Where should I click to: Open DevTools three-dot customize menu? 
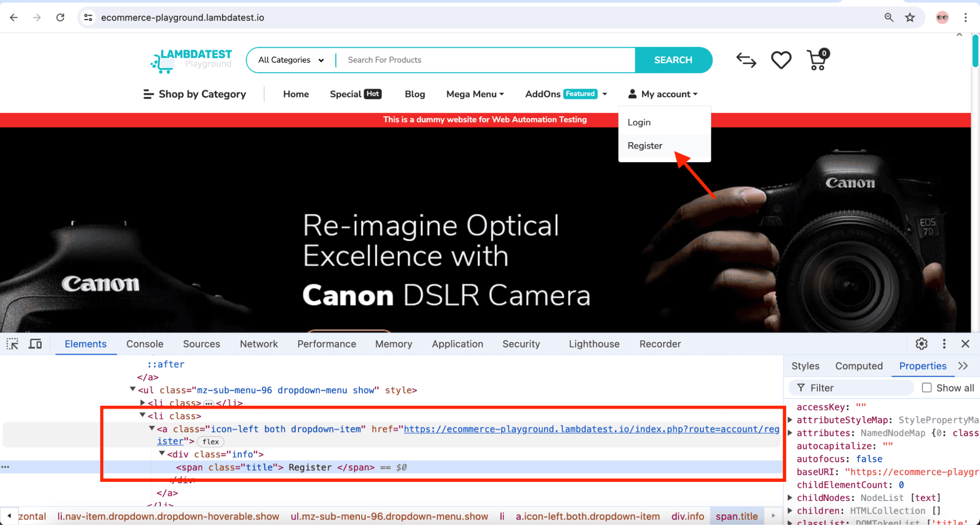[944, 344]
